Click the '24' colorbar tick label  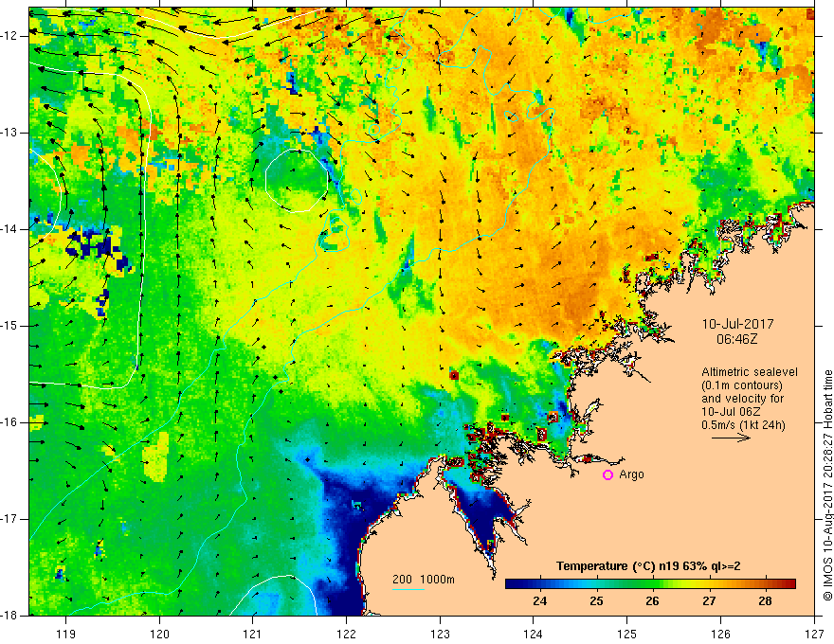pyautogui.click(x=539, y=601)
